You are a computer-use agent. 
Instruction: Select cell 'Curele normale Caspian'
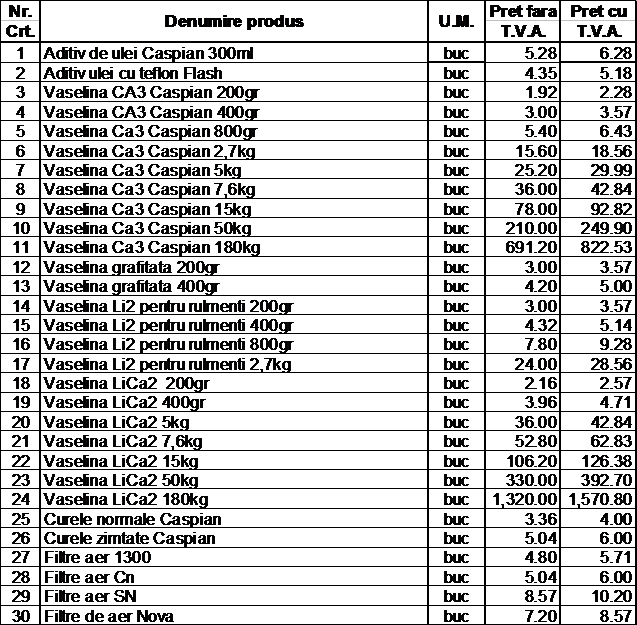(234, 519)
